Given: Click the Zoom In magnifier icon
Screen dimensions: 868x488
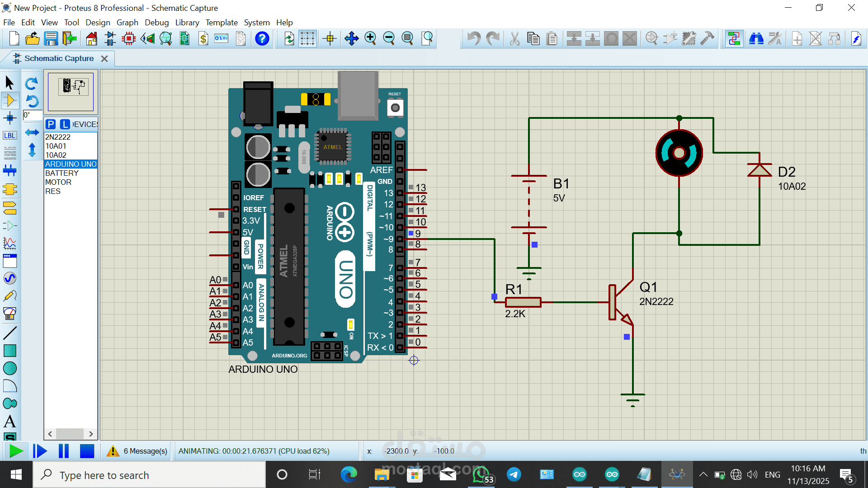Looking at the screenshot, I should tap(370, 39).
